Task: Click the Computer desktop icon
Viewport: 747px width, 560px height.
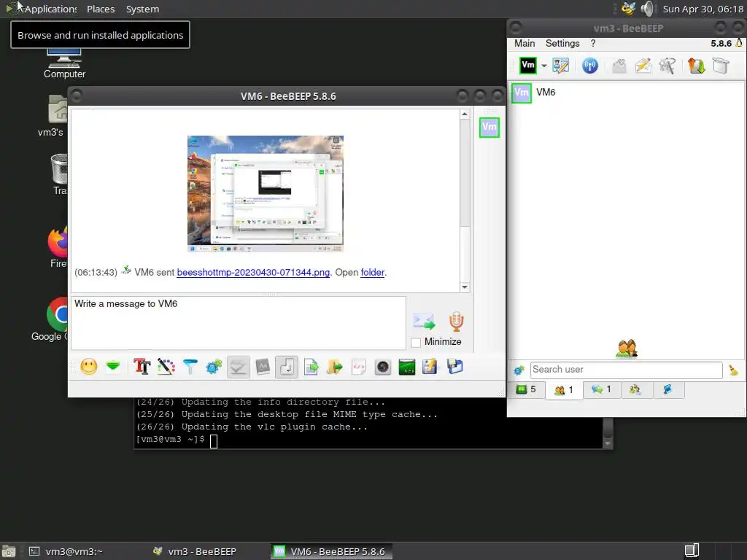Action: pos(64,63)
